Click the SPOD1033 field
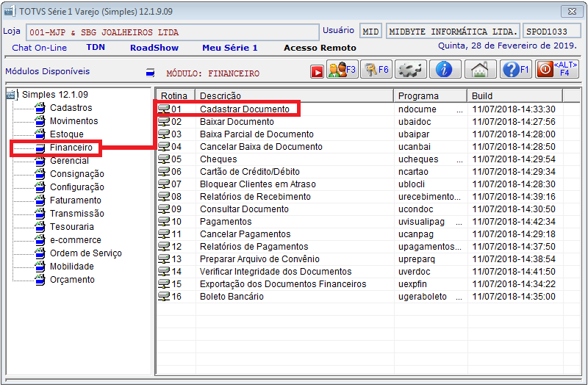The height and width of the screenshot is (387, 588). coord(551,32)
